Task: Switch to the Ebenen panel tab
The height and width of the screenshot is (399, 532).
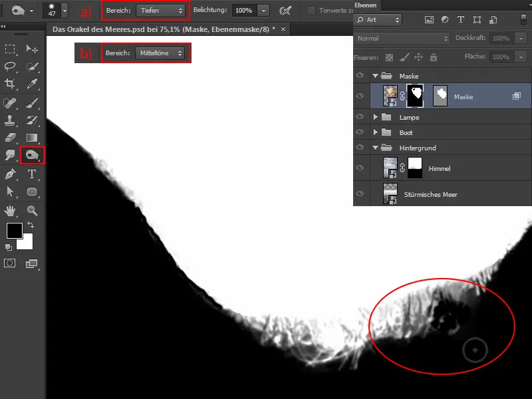Action: coord(365,5)
